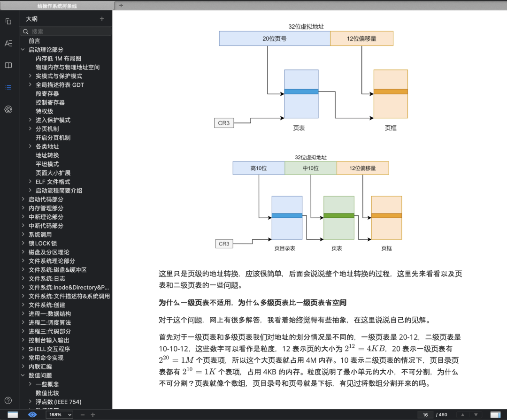Open the text formatting panel icon
Image resolution: width=507 pixels, height=420 pixels.
[8, 43]
